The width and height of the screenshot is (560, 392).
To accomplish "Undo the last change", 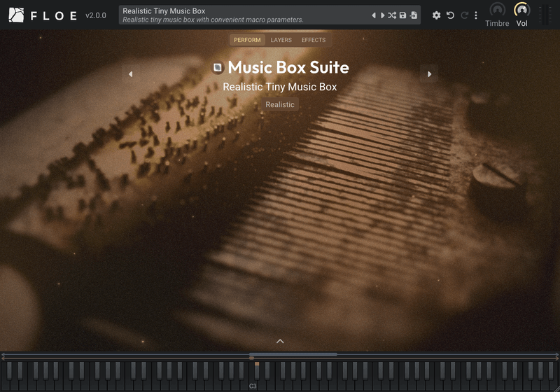I will [x=450, y=15].
